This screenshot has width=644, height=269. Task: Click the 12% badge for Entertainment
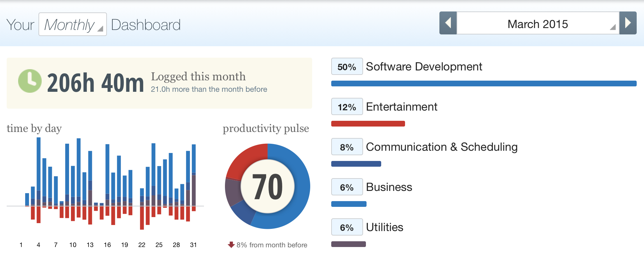tap(347, 106)
